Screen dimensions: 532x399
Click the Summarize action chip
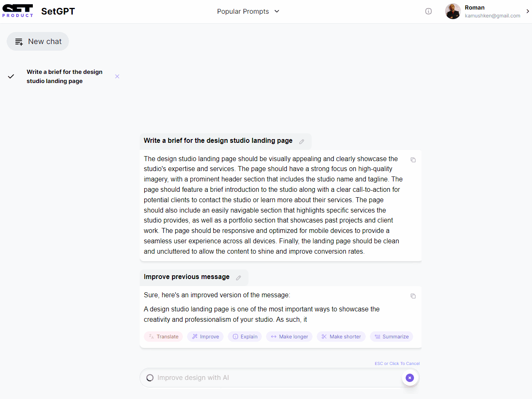coord(392,337)
